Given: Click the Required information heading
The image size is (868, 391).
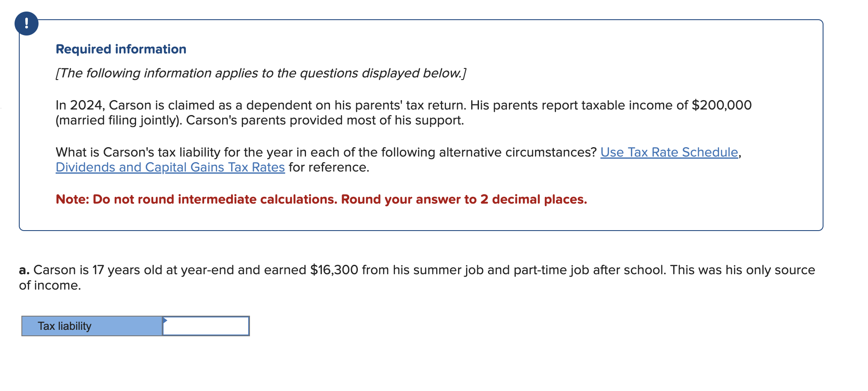Looking at the screenshot, I should 121,49.
